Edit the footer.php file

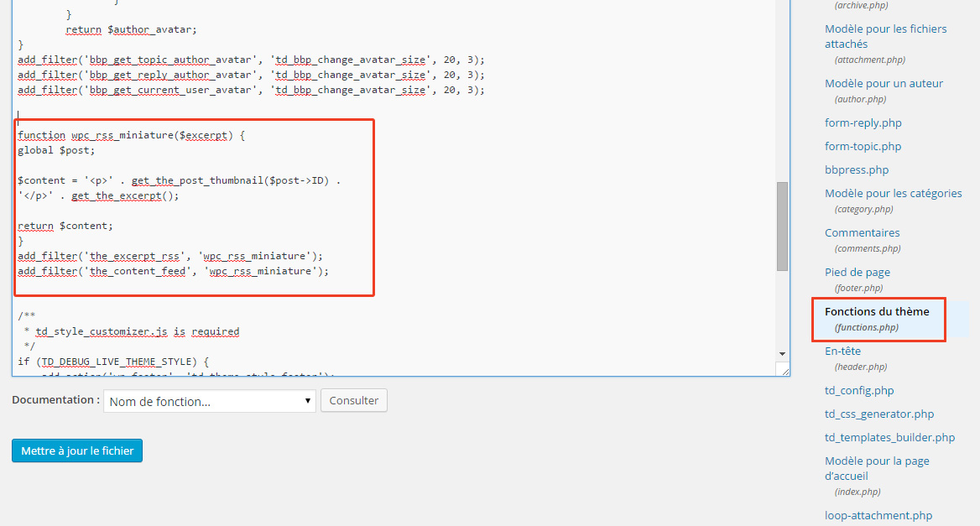point(857,272)
